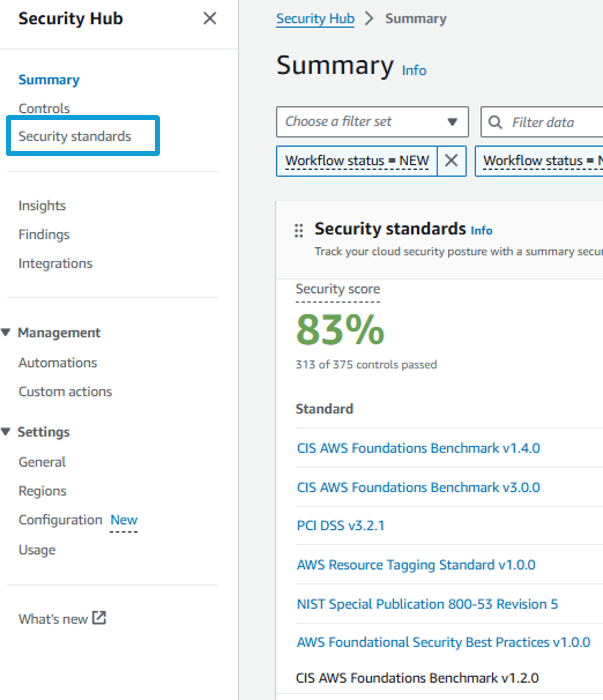
Task: Click 313 of 375 controls passed text
Action: 366,365
